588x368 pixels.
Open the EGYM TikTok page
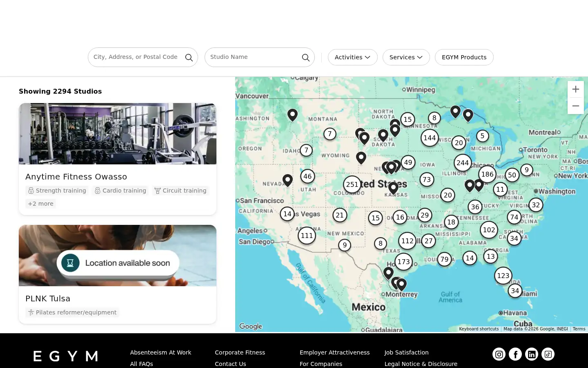pyautogui.click(x=548, y=354)
